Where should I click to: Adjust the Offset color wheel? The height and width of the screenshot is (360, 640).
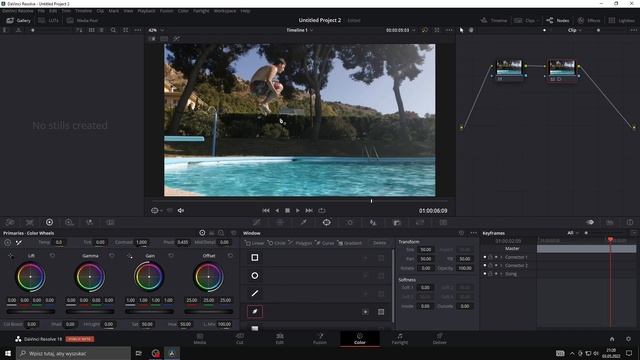[x=209, y=277]
